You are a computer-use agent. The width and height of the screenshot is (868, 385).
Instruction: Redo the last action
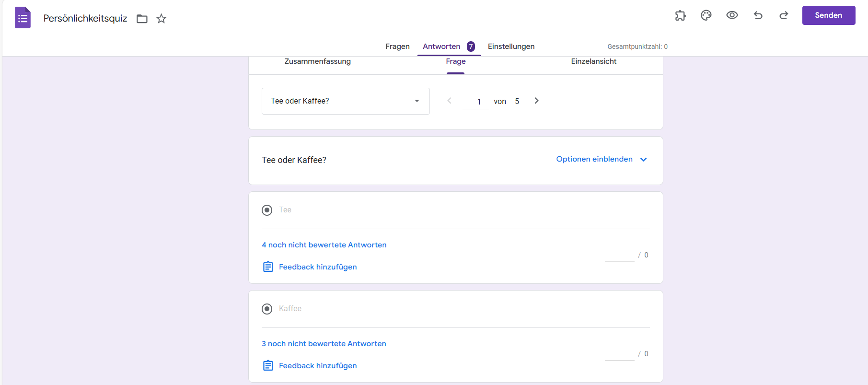coord(784,15)
